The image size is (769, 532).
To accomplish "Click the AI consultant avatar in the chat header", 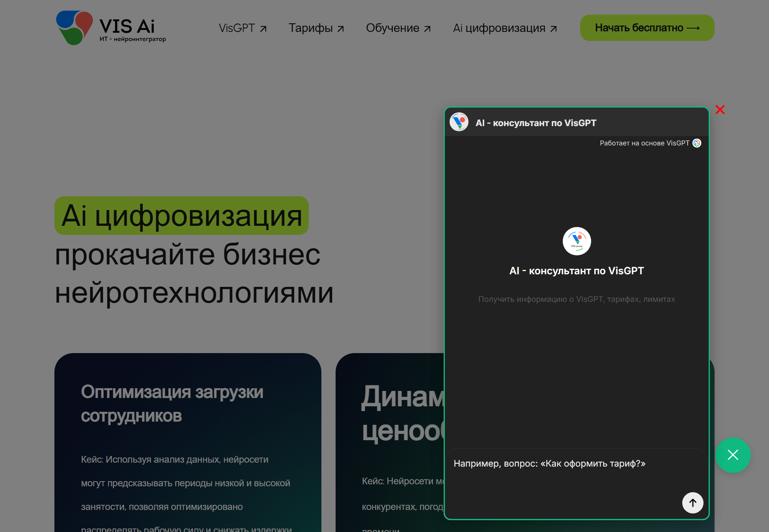I will [x=459, y=122].
